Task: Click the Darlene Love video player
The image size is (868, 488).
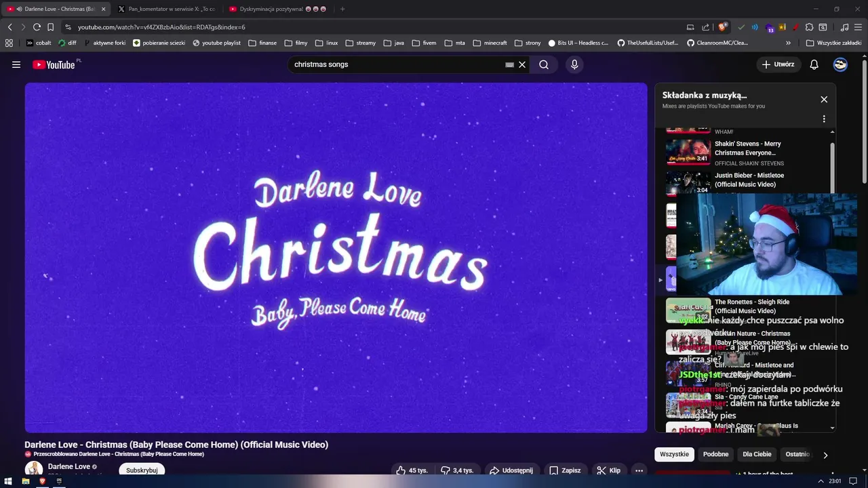Action: tap(336, 258)
